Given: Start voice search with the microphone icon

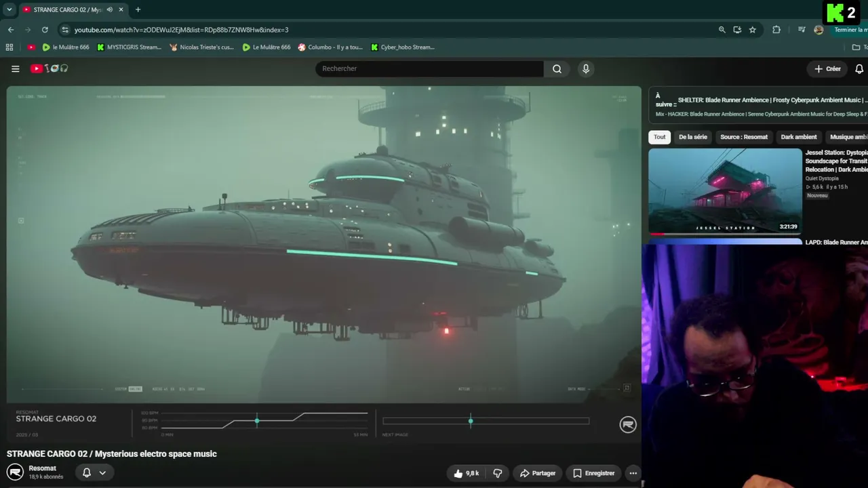Looking at the screenshot, I should pyautogui.click(x=586, y=68).
